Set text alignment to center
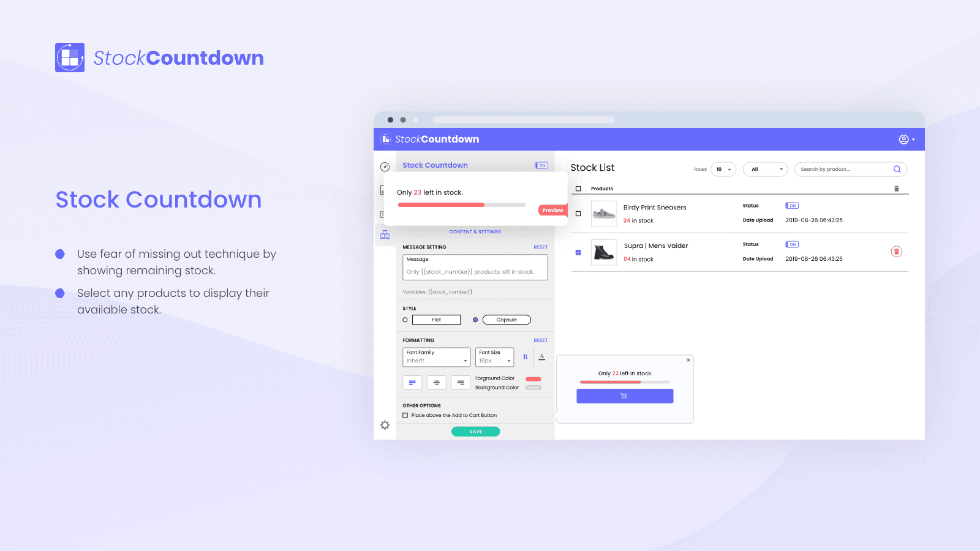This screenshot has height=551, width=980. tap(436, 383)
